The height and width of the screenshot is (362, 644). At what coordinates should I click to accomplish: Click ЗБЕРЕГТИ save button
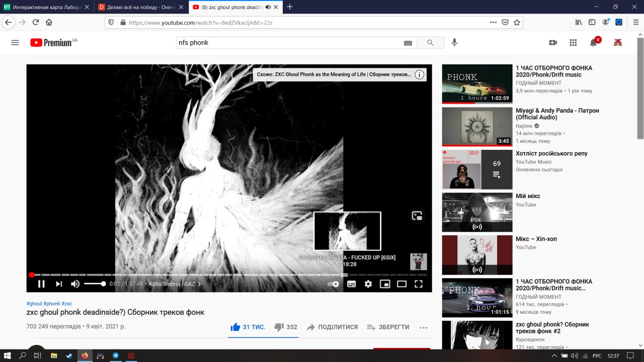[388, 327]
